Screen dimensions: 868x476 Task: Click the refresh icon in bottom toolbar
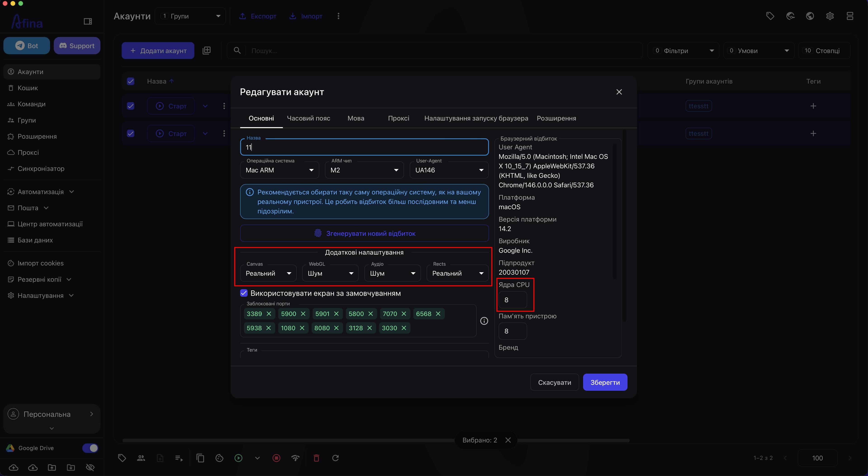335,458
